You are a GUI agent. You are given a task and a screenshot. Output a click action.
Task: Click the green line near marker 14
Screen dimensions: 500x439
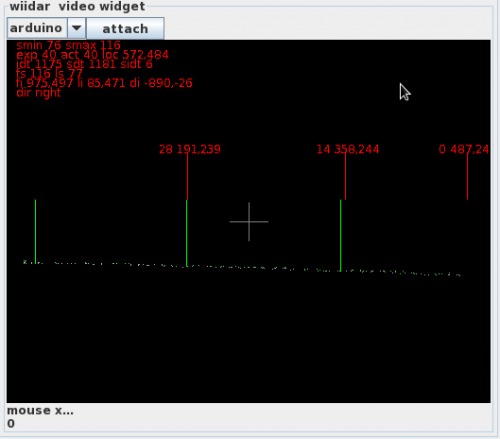click(x=340, y=236)
